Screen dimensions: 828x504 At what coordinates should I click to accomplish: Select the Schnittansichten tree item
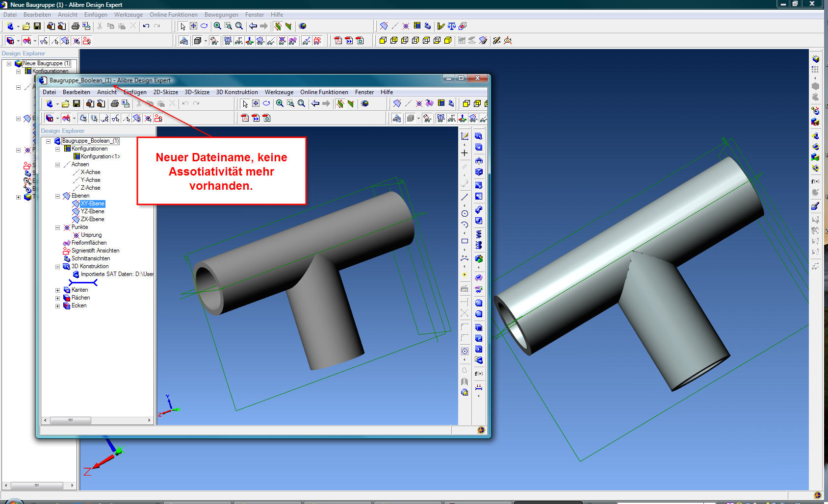(x=91, y=258)
